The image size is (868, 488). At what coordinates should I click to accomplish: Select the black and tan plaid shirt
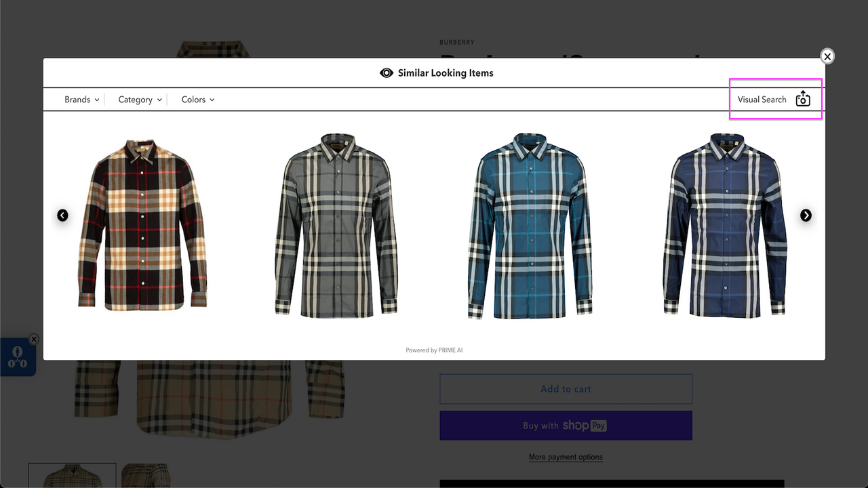click(143, 225)
